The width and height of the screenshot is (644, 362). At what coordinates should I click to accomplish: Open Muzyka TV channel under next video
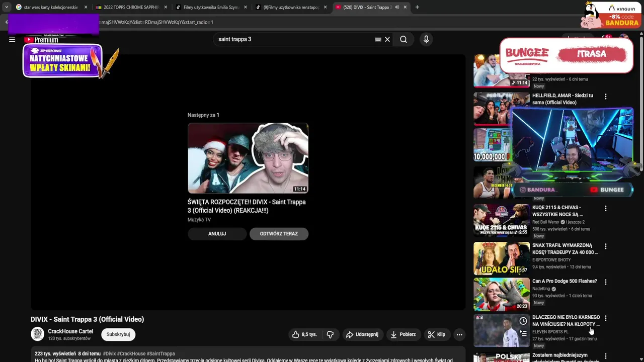tap(199, 220)
